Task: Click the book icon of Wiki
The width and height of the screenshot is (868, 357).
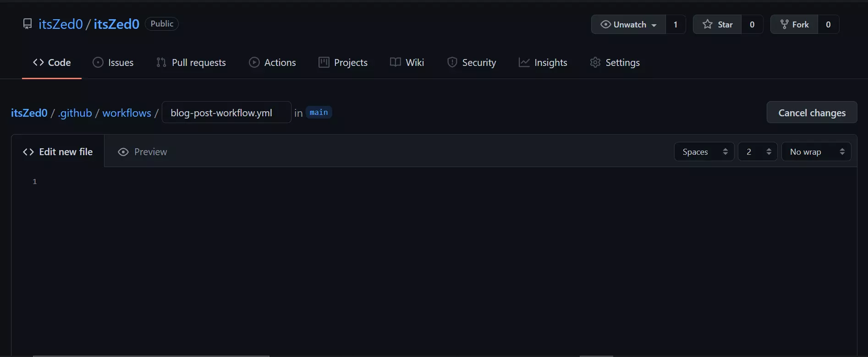Action: 396,62
